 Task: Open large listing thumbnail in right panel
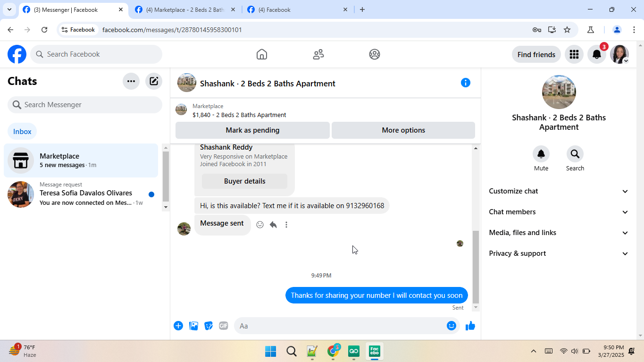[x=559, y=92]
